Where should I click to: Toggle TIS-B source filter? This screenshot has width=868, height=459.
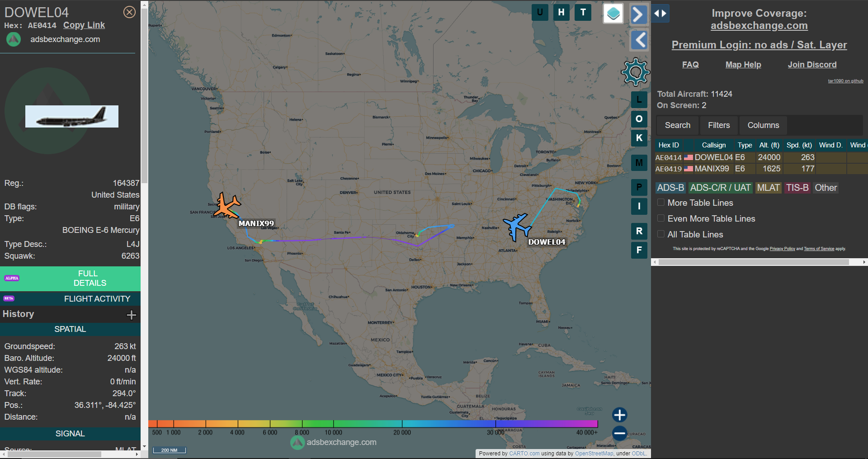point(797,188)
